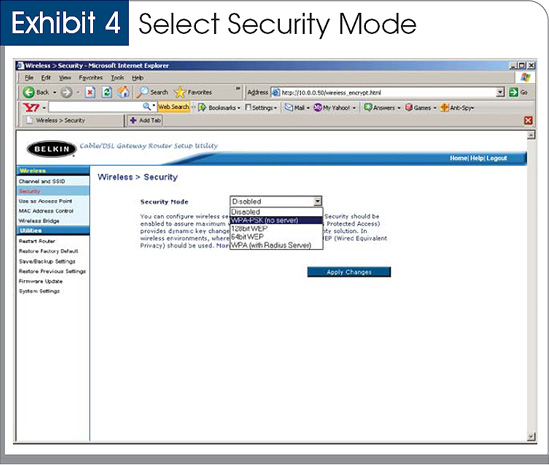
Task: Open My Yahoo! icon
Action: tap(318, 107)
